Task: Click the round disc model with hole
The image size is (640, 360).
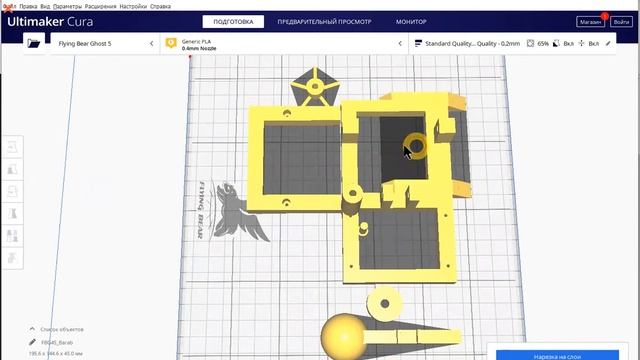Action: [384, 303]
